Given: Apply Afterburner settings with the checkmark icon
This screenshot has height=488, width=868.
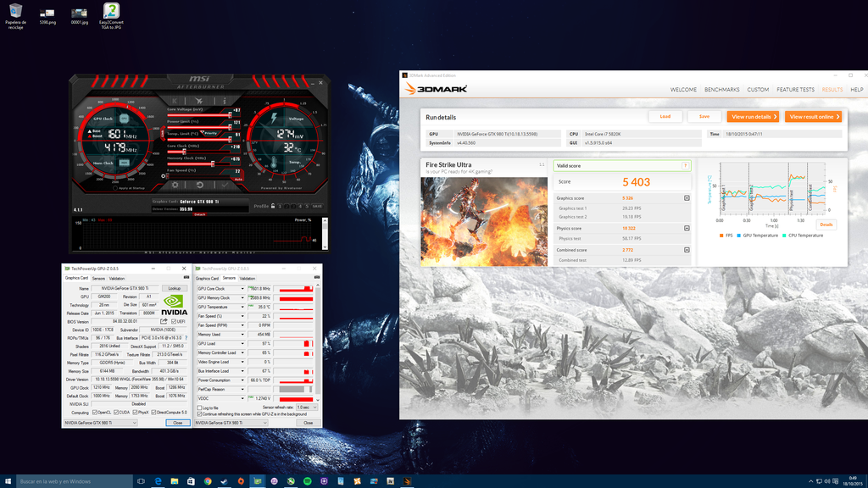Looking at the screenshot, I should [224, 186].
